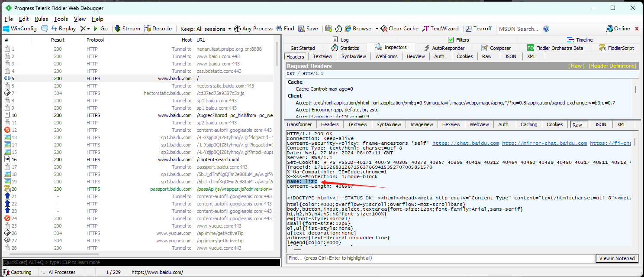Open the Edit menu
This screenshot has width=644, height=277.
pos(24,19)
